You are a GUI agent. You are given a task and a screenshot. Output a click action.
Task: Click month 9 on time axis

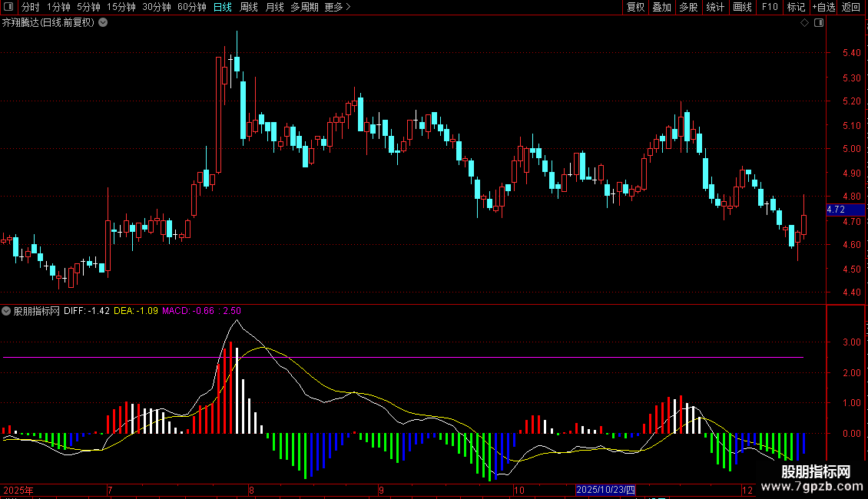click(382, 490)
